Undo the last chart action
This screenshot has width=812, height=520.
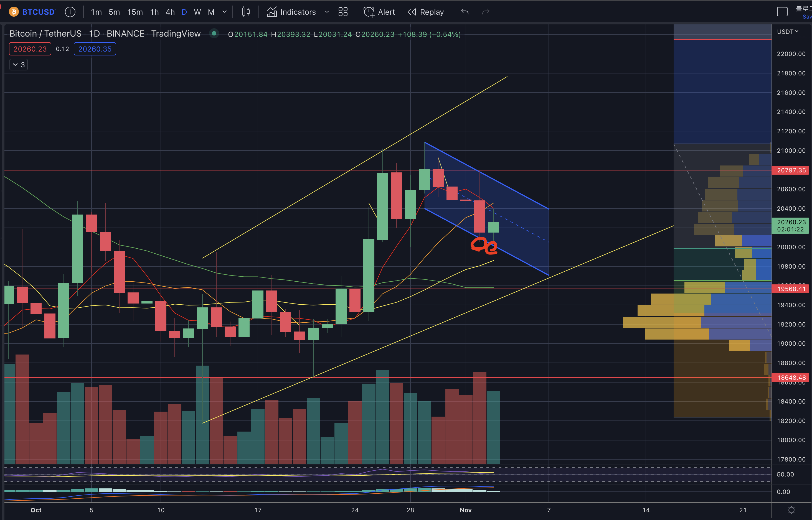[x=465, y=12]
